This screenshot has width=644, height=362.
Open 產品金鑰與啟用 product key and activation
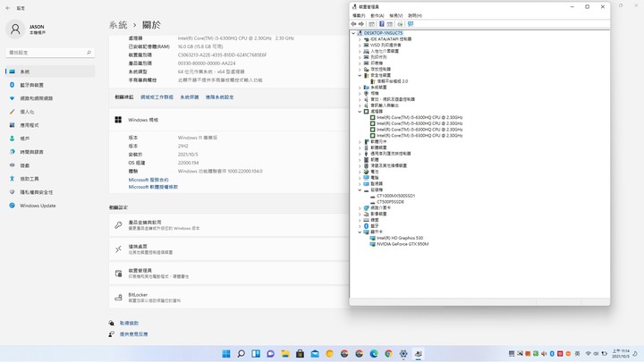tap(229, 225)
